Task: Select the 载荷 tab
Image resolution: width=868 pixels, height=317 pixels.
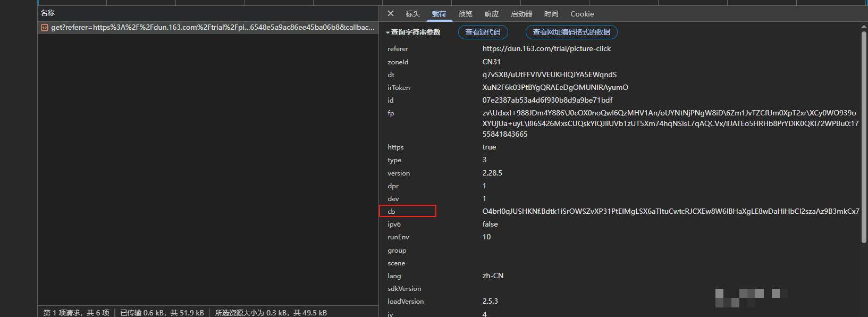Action: pos(439,14)
